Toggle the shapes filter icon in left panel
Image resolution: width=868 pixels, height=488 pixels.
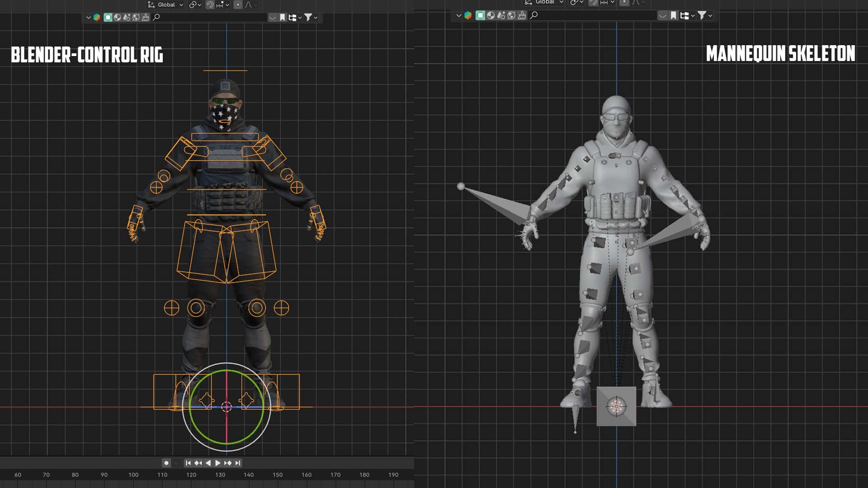[x=127, y=17]
